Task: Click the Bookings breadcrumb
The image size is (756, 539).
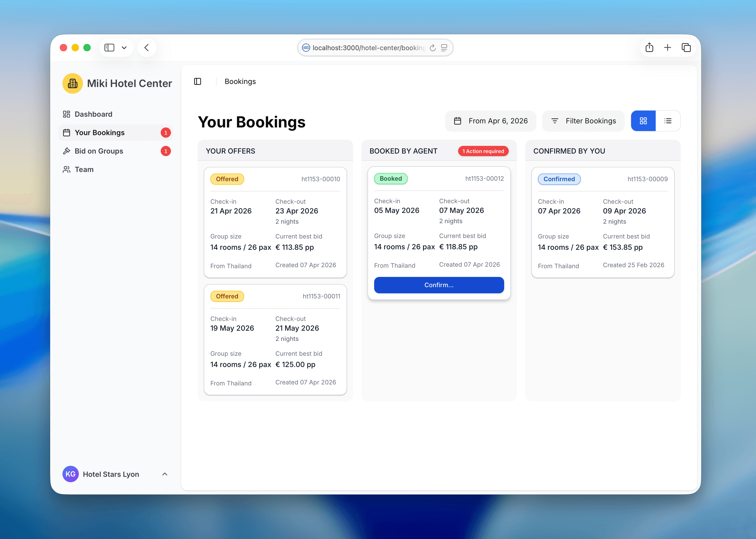Action: tap(240, 81)
